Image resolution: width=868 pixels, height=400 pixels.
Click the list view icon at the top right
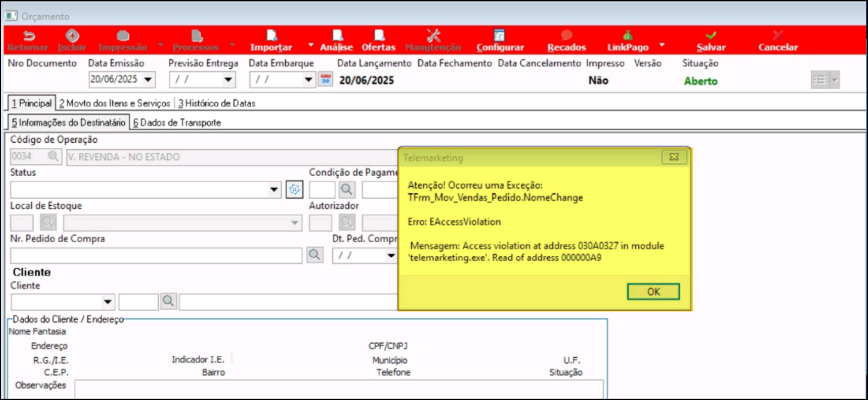(820, 80)
